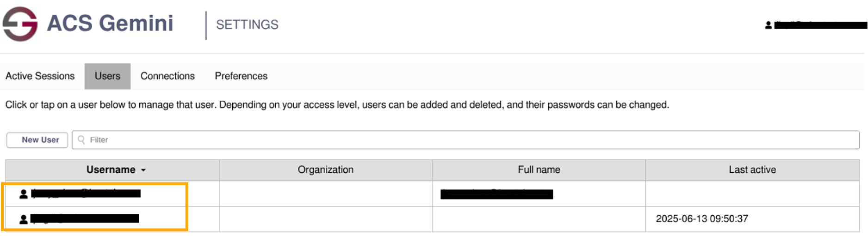Sort by the Last active column header
This screenshot has height=236, width=868.
click(x=752, y=170)
